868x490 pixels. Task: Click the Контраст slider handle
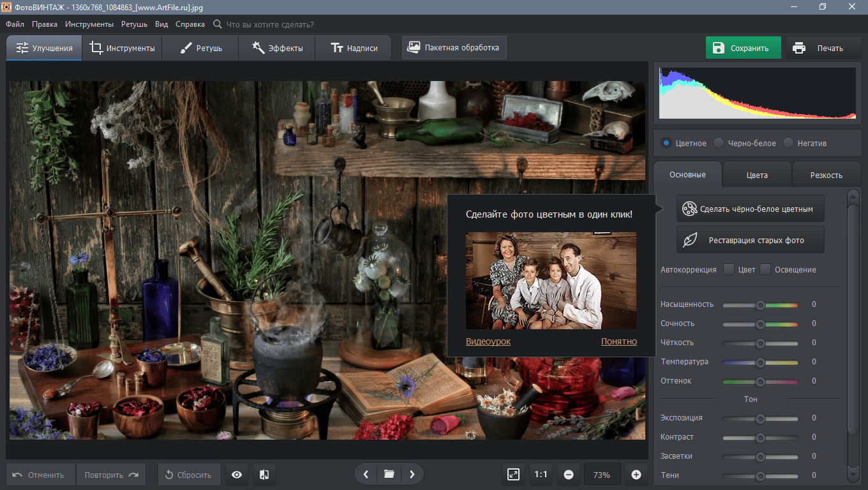coord(760,438)
